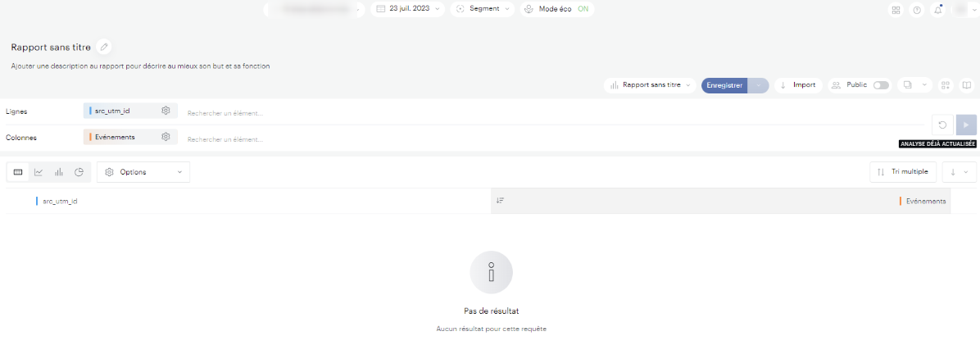
Task: Open settings gear for Evénements column
Action: [x=166, y=137]
